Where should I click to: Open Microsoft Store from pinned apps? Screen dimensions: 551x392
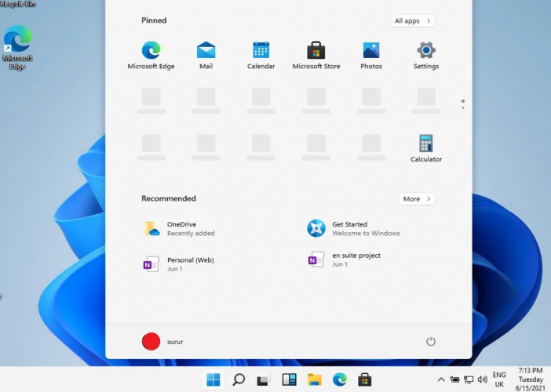pyautogui.click(x=316, y=56)
